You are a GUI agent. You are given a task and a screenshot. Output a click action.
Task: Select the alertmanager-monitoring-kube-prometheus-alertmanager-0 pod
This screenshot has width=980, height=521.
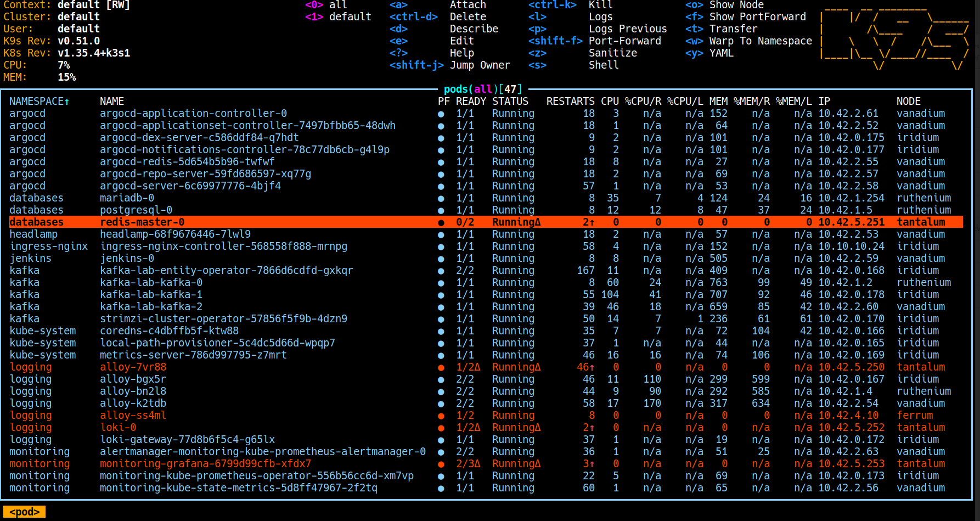point(263,452)
